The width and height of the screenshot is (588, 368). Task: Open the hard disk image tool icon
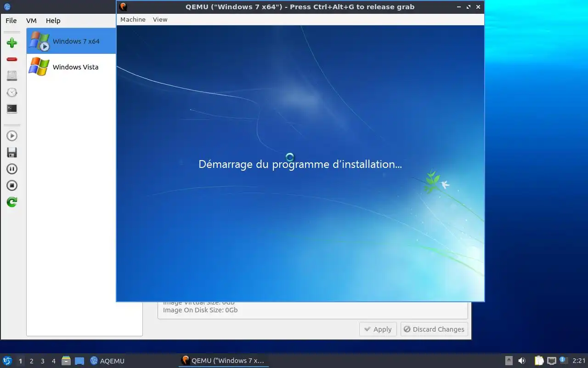click(12, 76)
